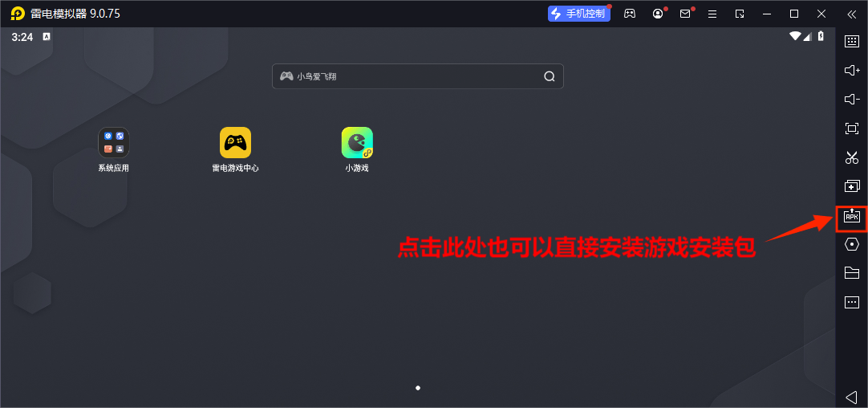Open the user account icon
This screenshot has height=408, width=868.
pos(658,14)
